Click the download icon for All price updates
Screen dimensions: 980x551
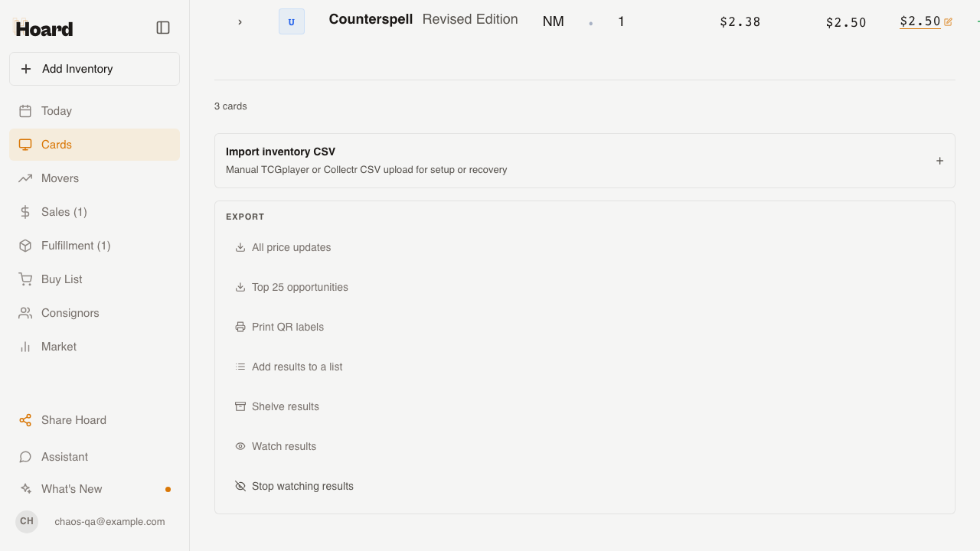coord(240,247)
